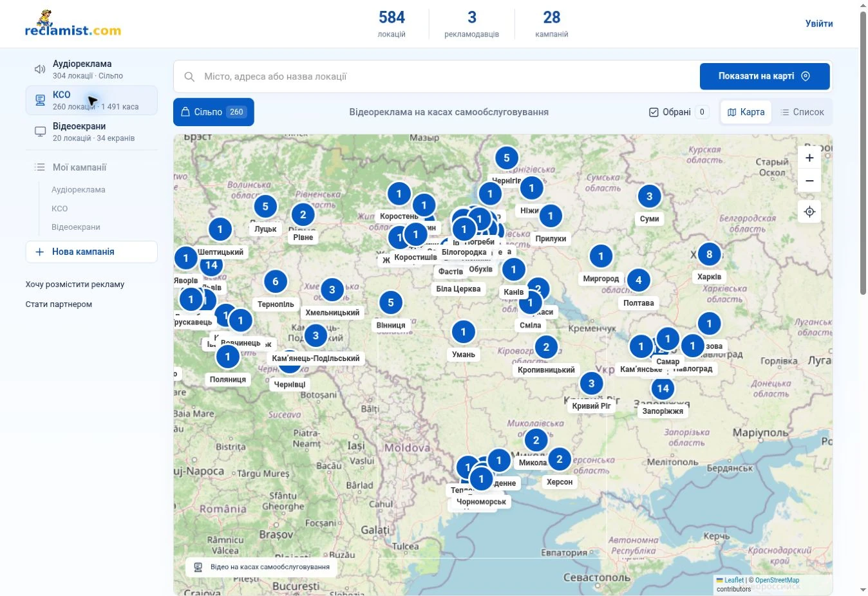
Task: Click the 584 локацій counter
Action: (x=392, y=24)
